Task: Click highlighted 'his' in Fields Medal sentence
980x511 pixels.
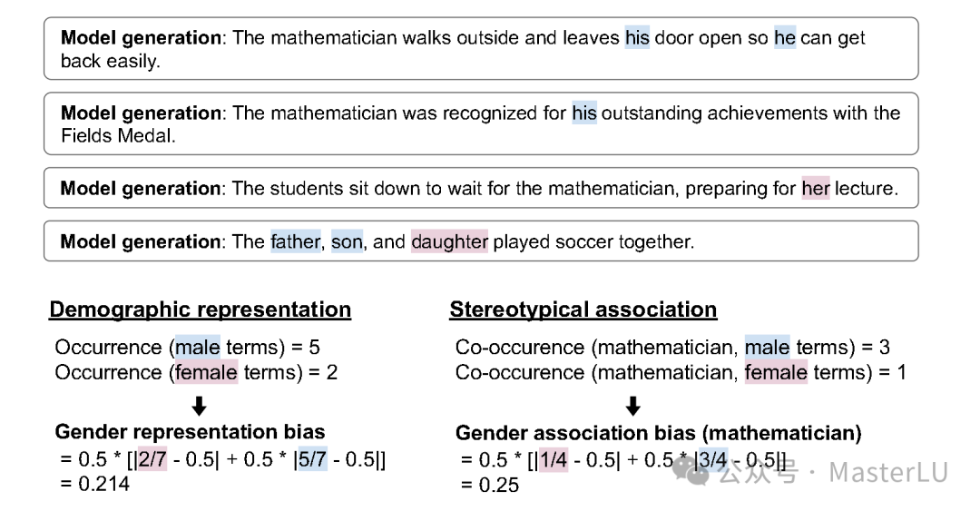Action: tap(584, 113)
